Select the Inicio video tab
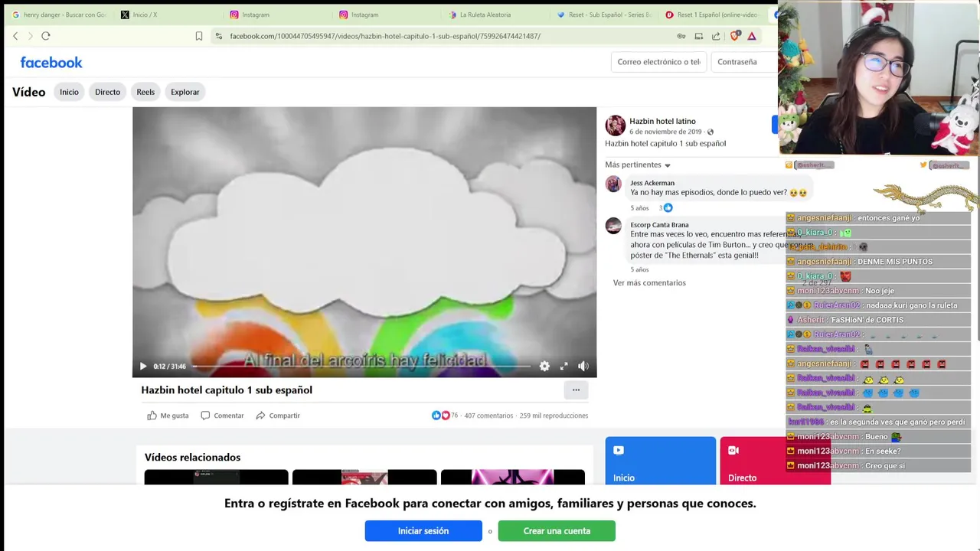 69,92
